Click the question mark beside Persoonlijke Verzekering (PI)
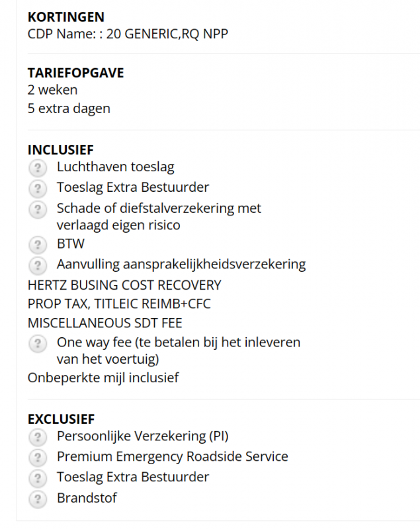Viewport: 420px width, 529px height. [38, 436]
